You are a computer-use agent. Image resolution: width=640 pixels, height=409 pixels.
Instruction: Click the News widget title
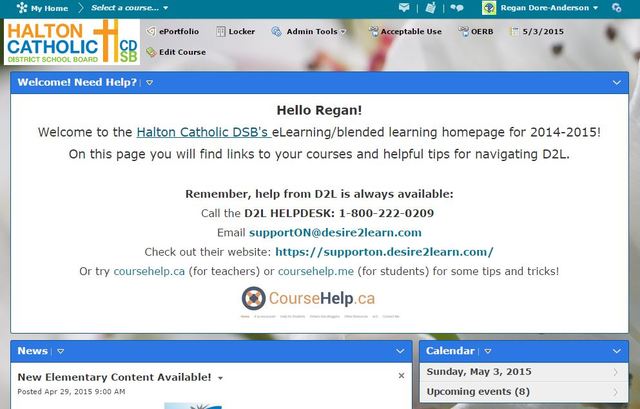[33, 351]
